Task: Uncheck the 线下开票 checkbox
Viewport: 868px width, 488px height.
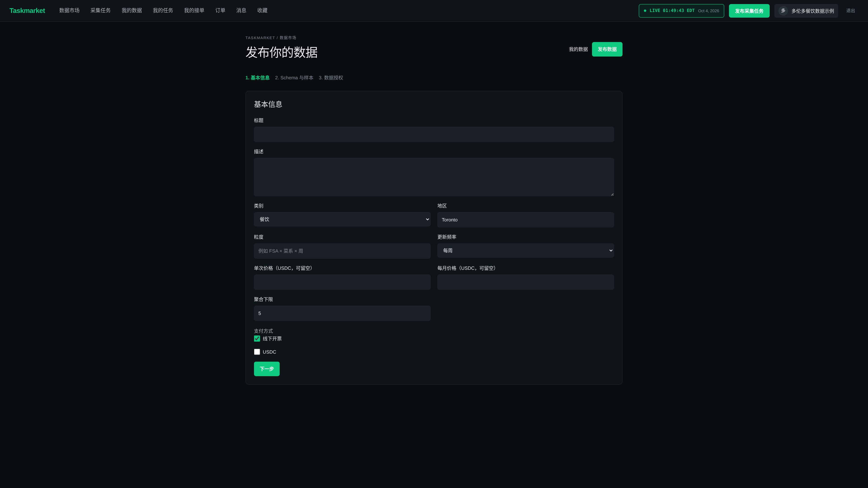Action: click(x=257, y=338)
